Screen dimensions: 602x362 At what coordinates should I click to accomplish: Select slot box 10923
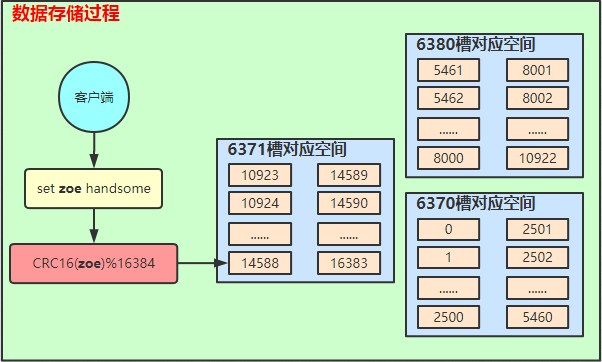tap(260, 175)
